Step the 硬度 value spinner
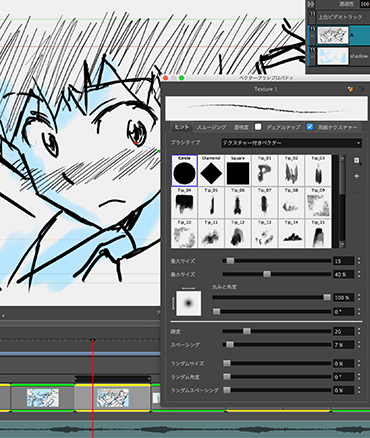Image resolution: width=370 pixels, height=438 pixels. coord(359,331)
